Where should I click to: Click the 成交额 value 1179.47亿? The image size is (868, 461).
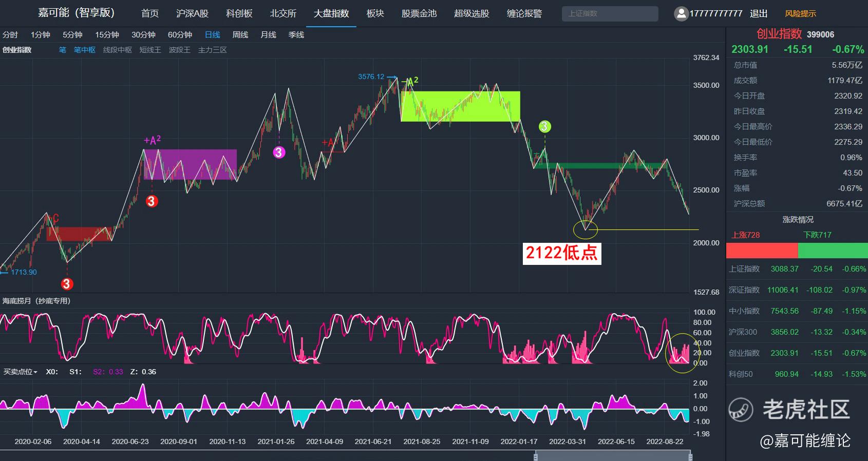pyautogui.click(x=845, y=81)
